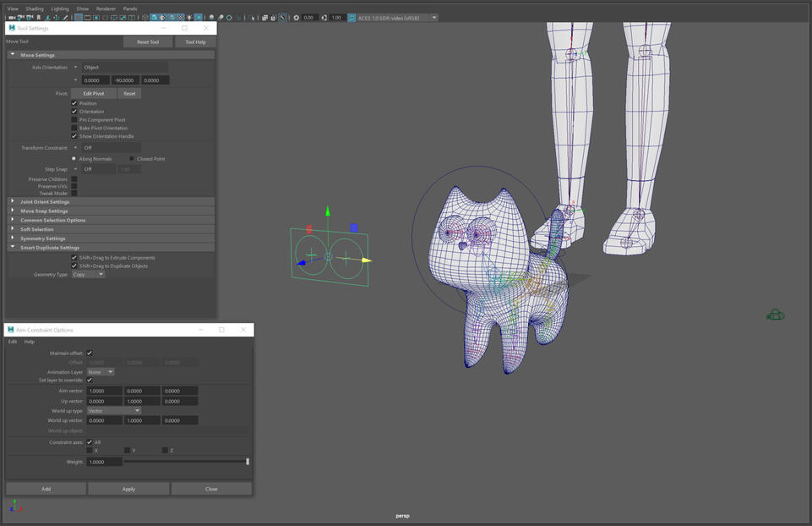Toggle the viewport grid icon
This screenshot has height=526, width=812.
pos(79,18)
